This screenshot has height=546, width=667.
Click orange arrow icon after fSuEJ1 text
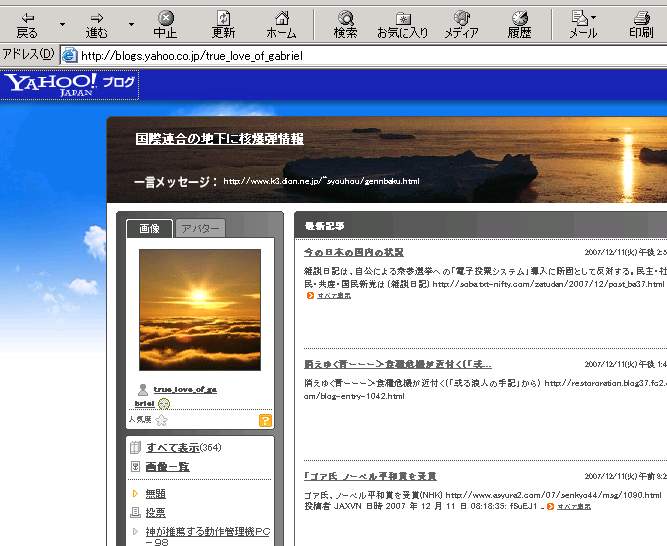pyautogui.click(x=550, y=506)
